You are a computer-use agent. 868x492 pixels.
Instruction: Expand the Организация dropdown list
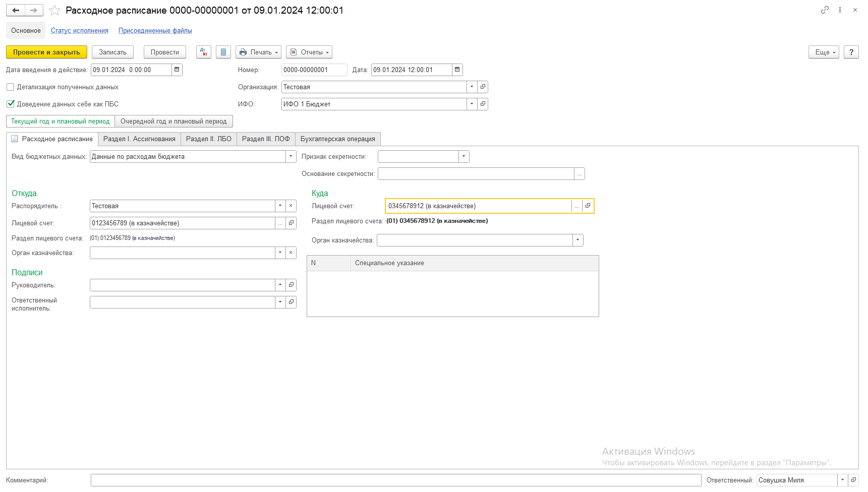pyautogui.click(x=472, y=87)
